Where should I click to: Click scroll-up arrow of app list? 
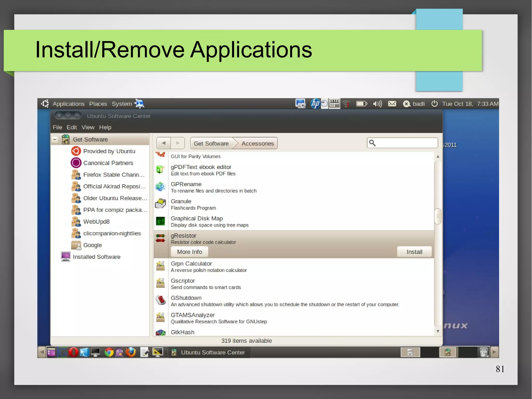point(438,156)
